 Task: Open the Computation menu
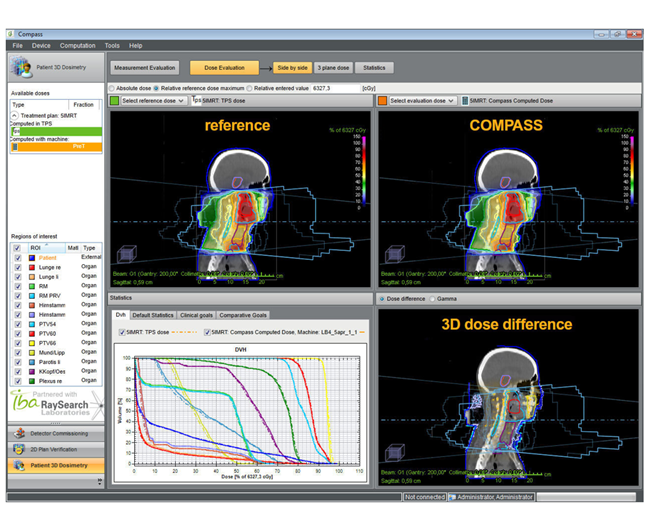[78, 46]
